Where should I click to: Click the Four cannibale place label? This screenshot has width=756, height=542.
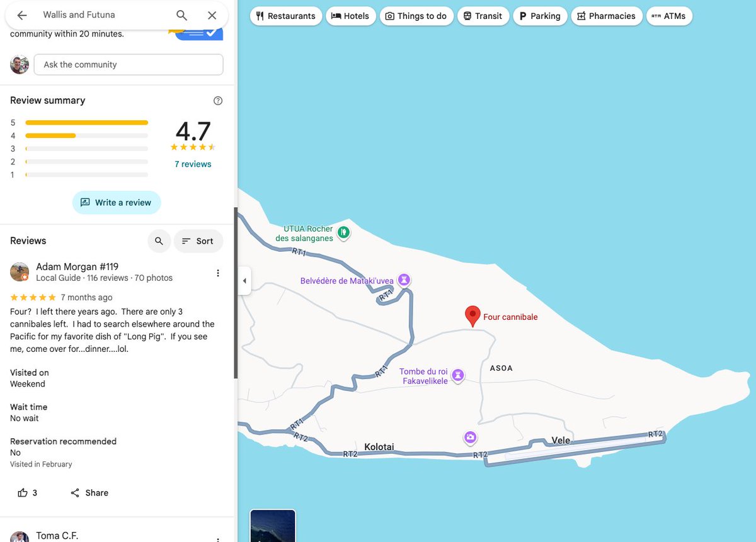click(510, 317)
